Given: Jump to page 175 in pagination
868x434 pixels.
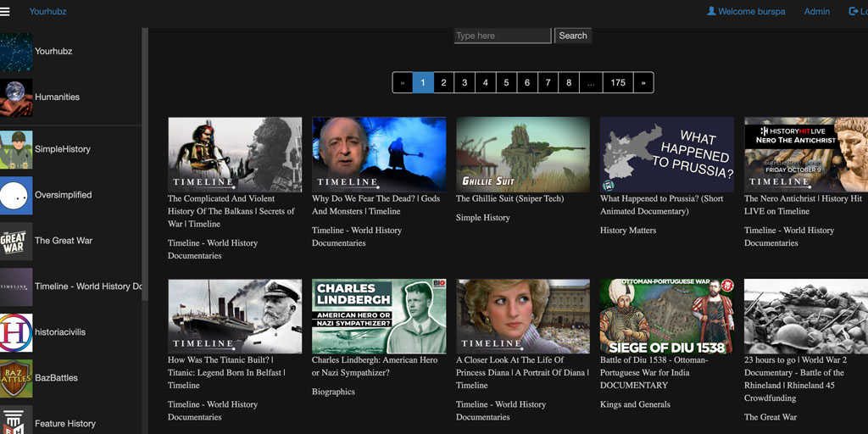Looking at the screenshot, I should click(618, 83).
